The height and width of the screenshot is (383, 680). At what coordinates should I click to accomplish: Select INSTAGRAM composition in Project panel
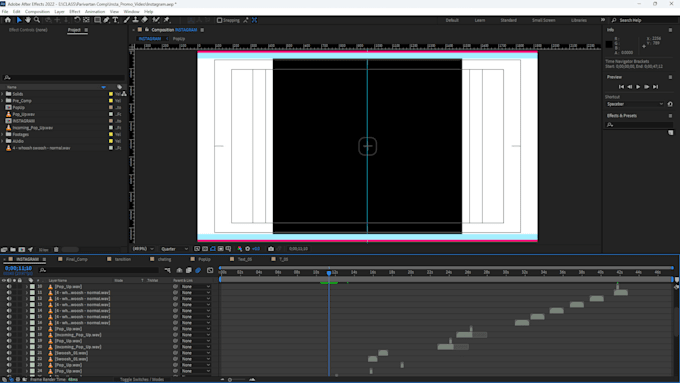24,121
